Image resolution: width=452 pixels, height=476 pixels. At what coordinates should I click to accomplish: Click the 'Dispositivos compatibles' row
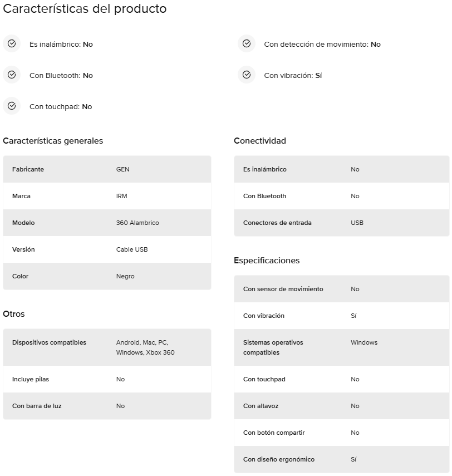tap(107, 347)
